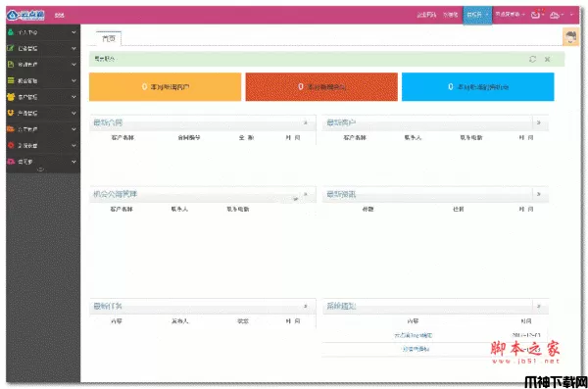The height and width of the screenshot is (389, 588).
Task: Click the 最新客户 panel title
Action: tap(341, 122)
